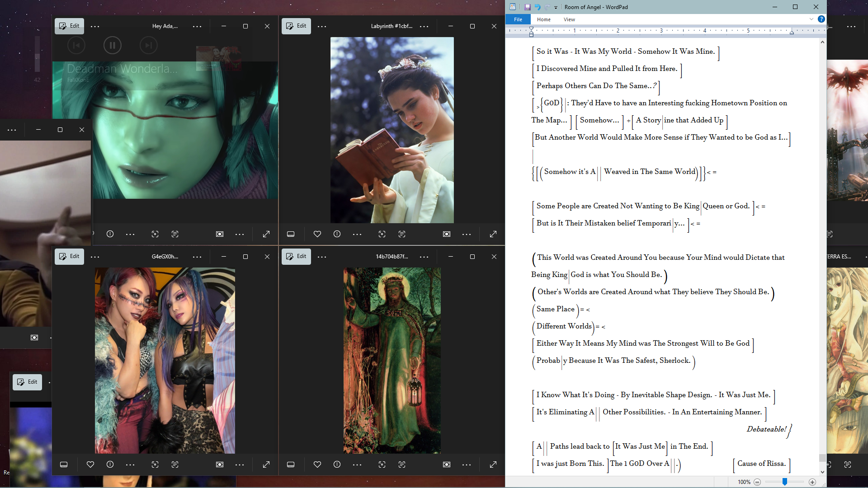Toggle filmstrip in 14b704b87f photo window

[291, 465]
